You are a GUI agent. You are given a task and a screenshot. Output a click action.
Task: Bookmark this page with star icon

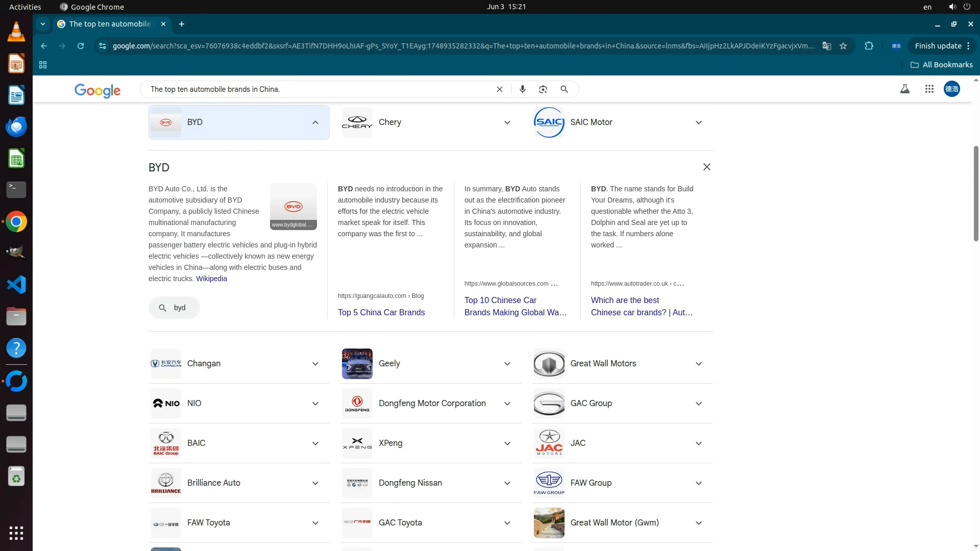(843, 46)
